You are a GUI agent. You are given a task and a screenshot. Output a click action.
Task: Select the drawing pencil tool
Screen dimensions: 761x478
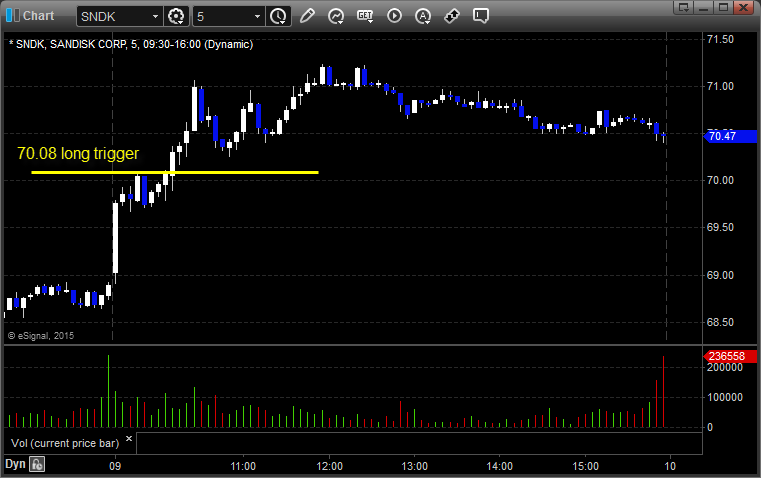pos(307,16)
